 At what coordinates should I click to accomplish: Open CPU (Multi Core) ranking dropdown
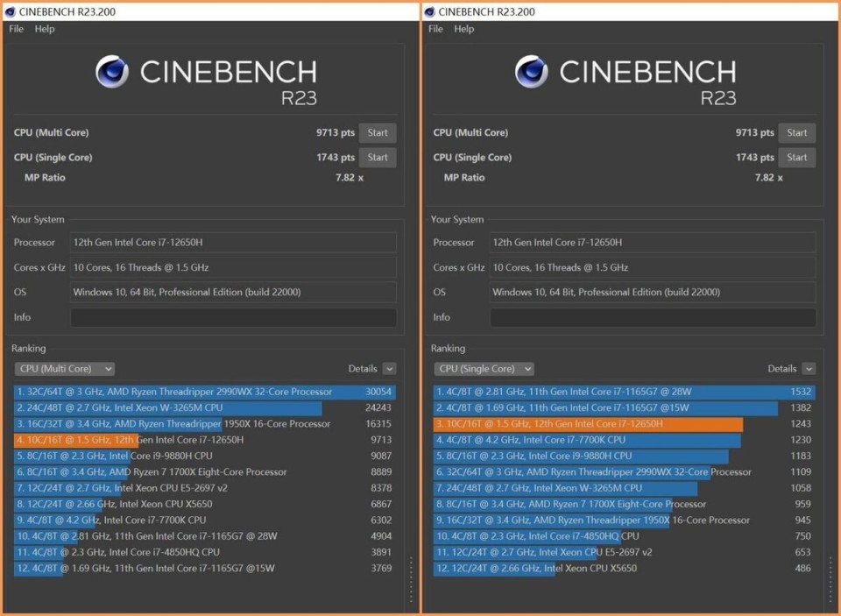coord(65,369)
